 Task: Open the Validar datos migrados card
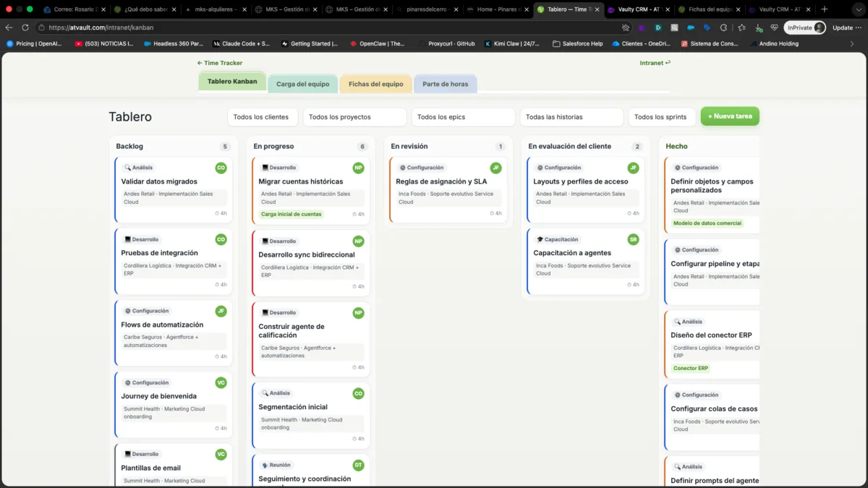coord(174,190)
